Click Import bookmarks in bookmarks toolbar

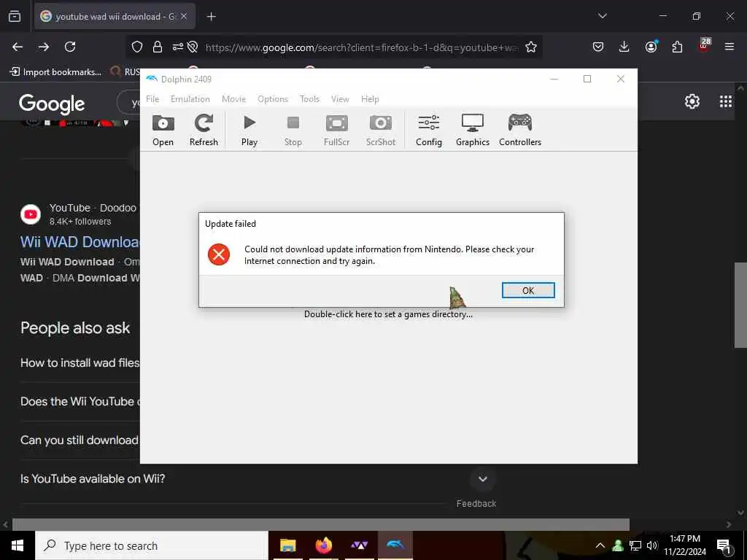(x=55, y=72)
